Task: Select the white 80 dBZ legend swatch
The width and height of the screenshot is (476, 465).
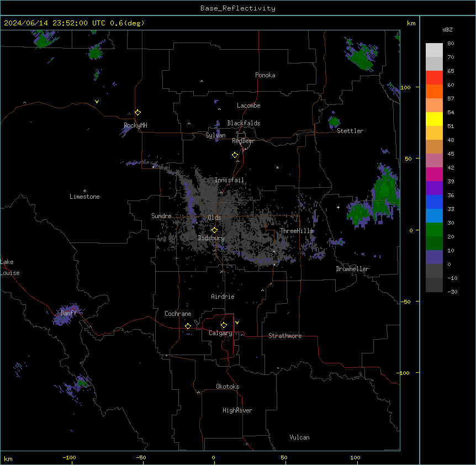Action: pos(434,50)
